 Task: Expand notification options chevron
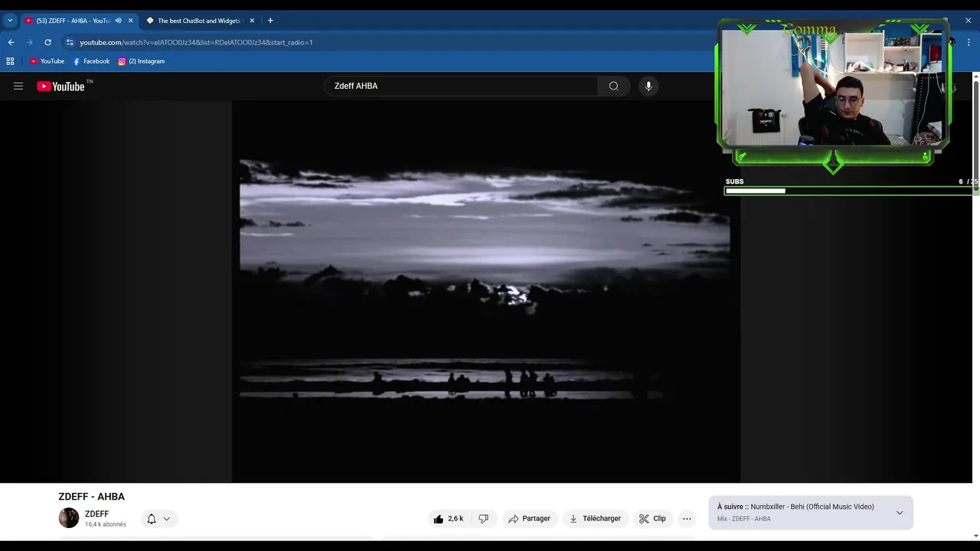point(166,519)
